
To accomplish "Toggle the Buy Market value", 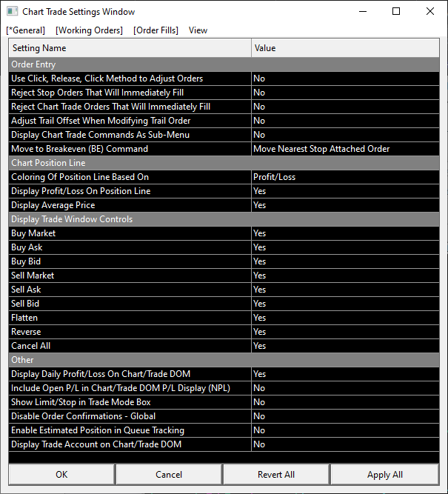I will click(x=345, y=233).
